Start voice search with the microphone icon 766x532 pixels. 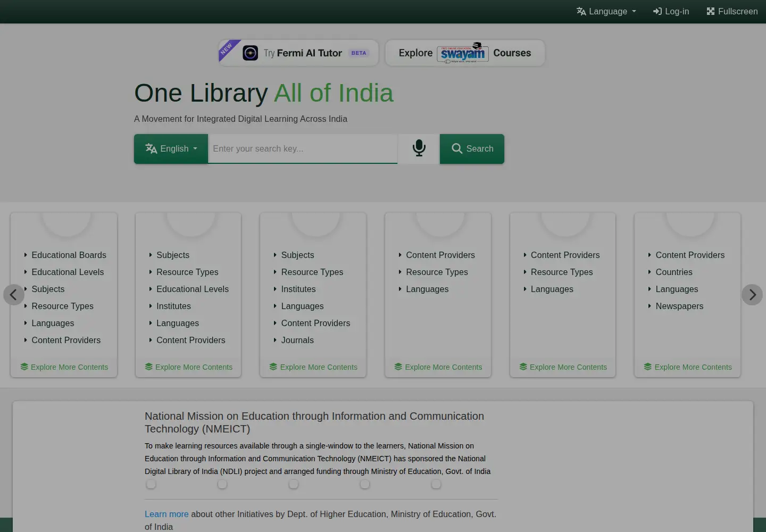coord(419,148)
